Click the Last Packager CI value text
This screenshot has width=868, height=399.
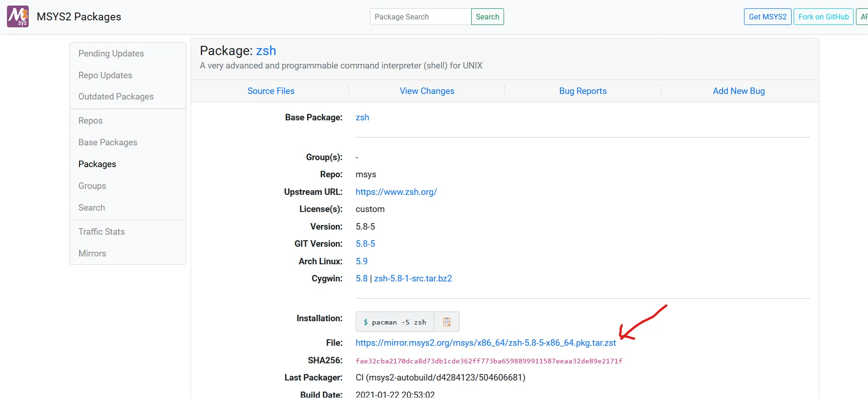point(440,377)
